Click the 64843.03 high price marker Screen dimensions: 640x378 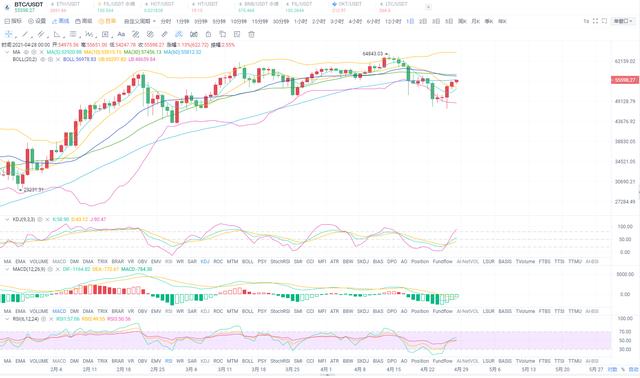pyautogui.click(x=373, y=53)
